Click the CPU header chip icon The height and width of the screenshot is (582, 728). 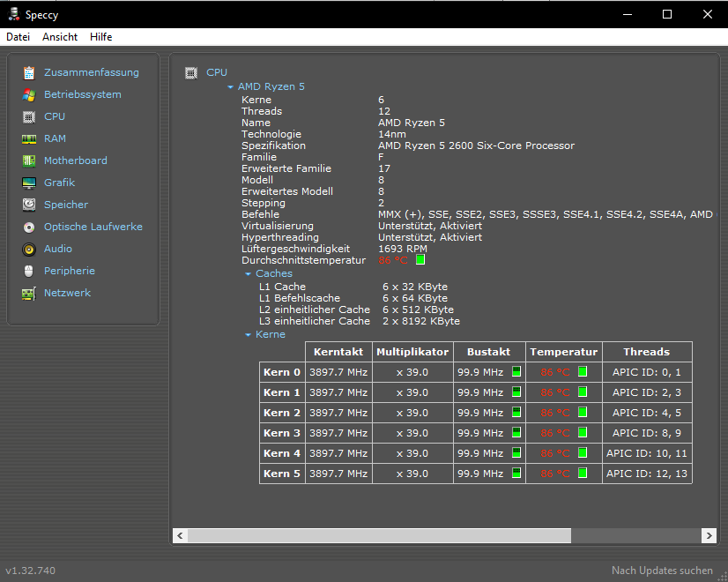pos(191,72)
